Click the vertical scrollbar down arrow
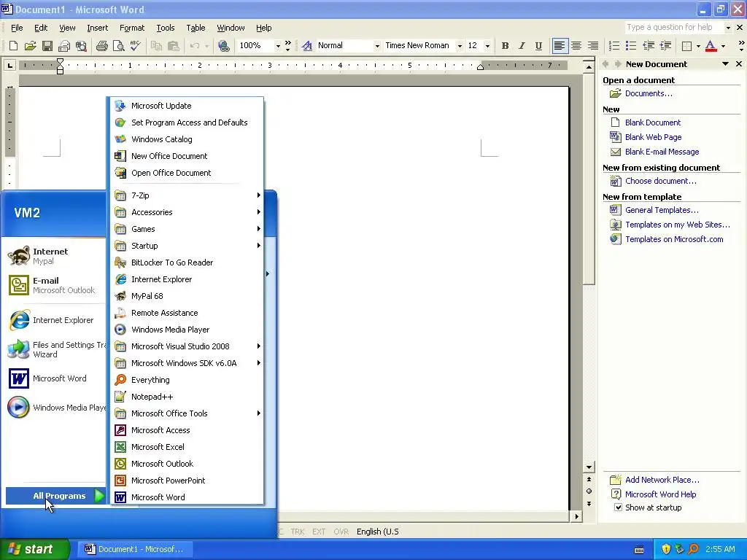This screenshot has height=560, width=747. point(589,467)
